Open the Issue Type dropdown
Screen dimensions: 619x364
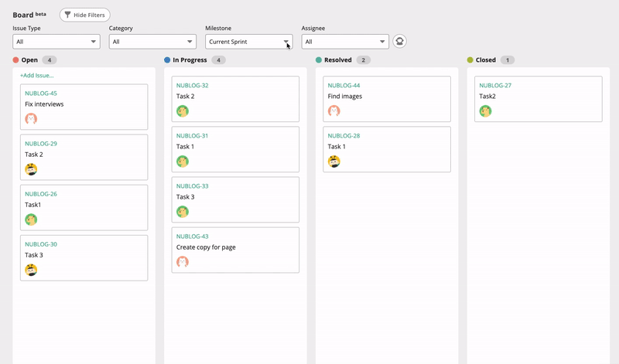pyautogui.click(x=56, y=42)
